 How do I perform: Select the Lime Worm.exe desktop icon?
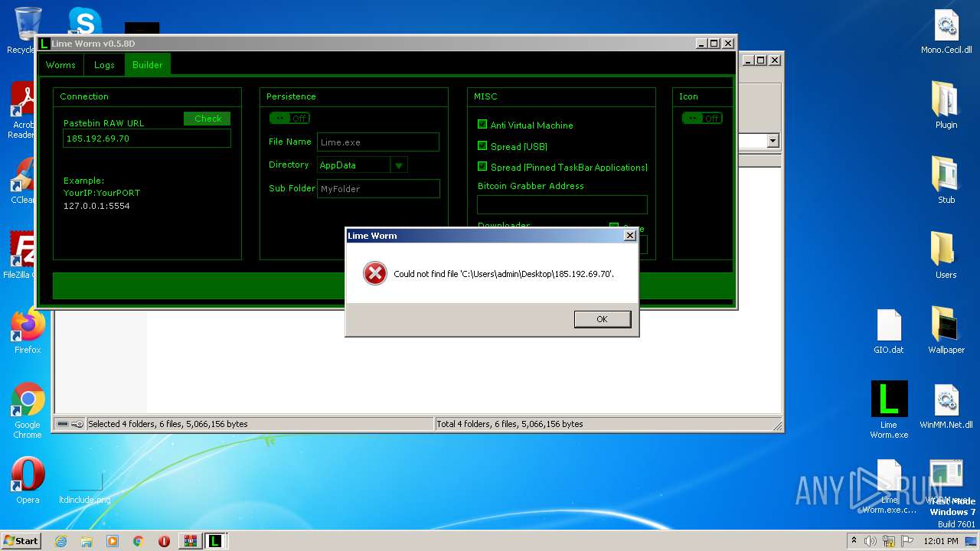click(889, 410)
